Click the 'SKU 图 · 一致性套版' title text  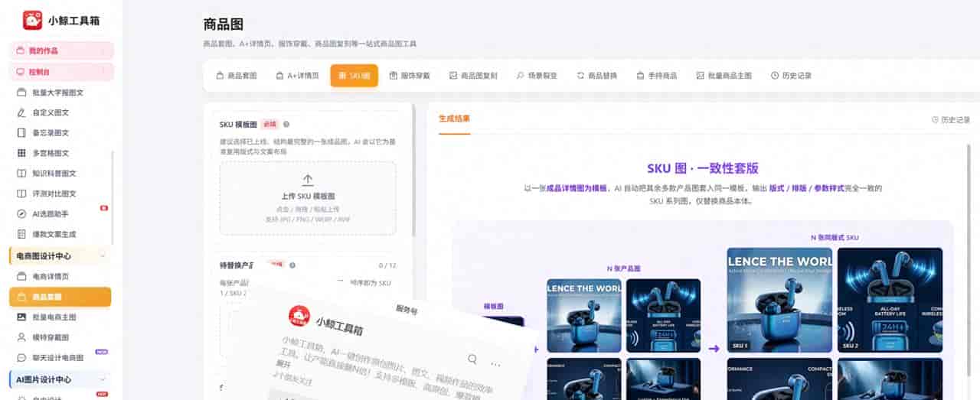click(703, 168)
